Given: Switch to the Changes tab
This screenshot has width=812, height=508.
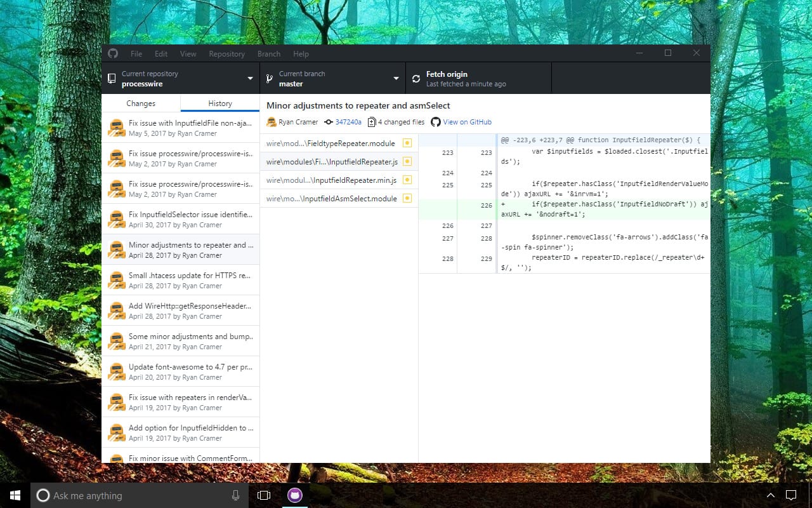Looking at the screenshot, I should (x=140, y=103).
